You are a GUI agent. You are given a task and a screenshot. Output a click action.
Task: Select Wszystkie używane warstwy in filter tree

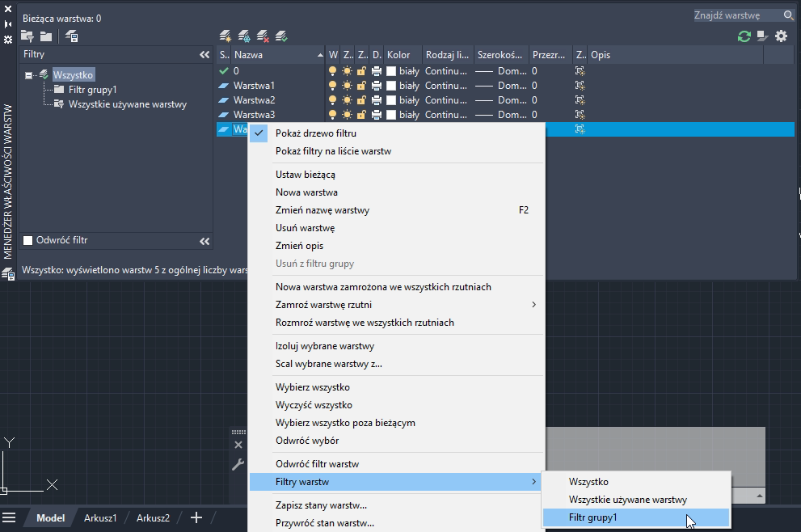coord(128,104)
